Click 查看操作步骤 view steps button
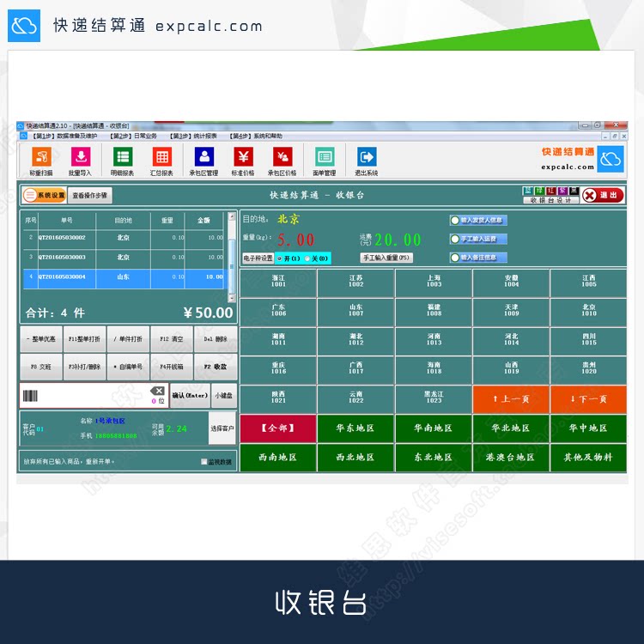644x644 pixels. pos(90,196)
